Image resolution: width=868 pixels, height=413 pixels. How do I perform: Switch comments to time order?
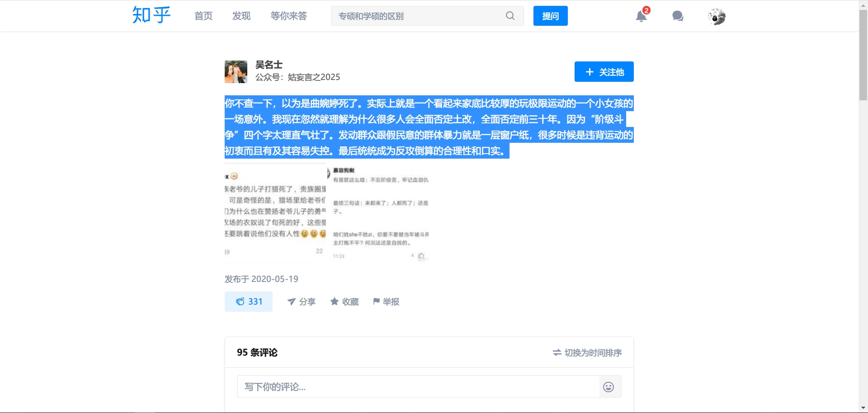[587, 352]
